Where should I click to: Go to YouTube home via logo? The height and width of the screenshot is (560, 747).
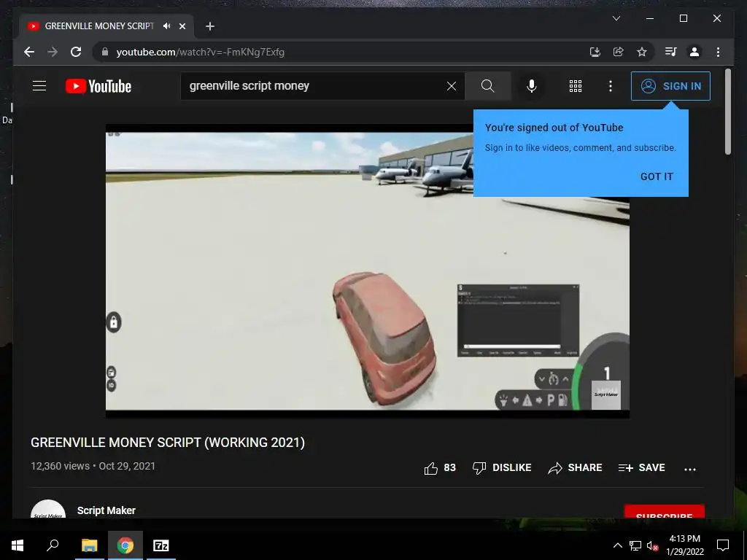click(x=98, y=86)
